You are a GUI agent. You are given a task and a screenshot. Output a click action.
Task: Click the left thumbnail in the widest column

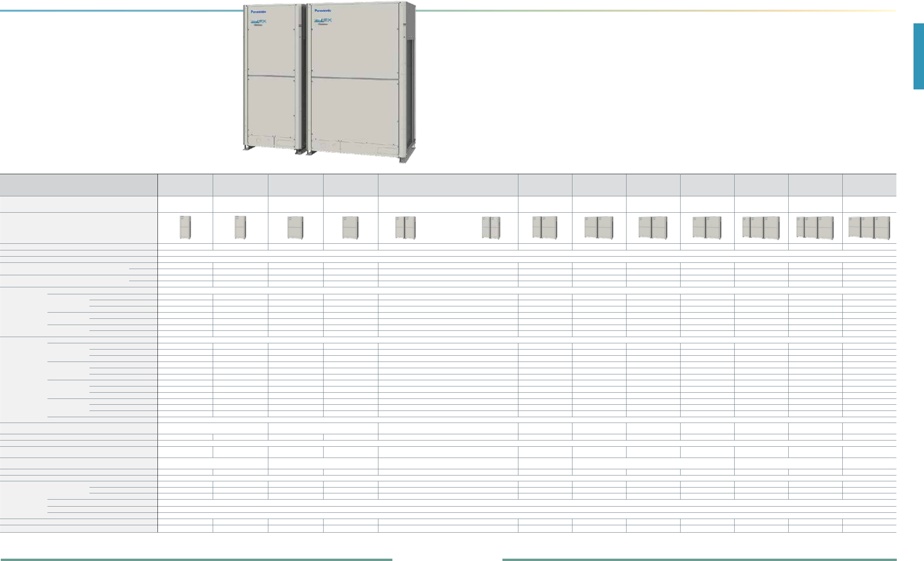[405, 227]
